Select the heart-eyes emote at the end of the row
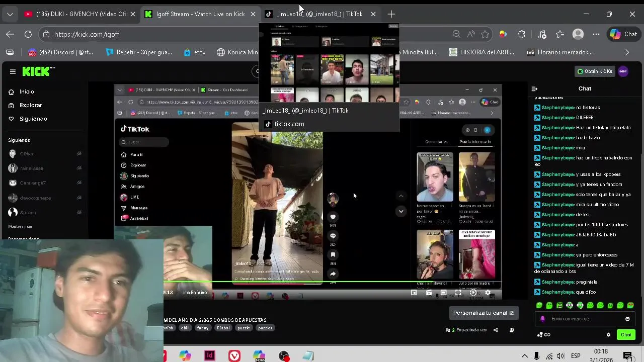The height and width of the screenshot is (362, 644). pyautogui.click(x=630, y=305)
